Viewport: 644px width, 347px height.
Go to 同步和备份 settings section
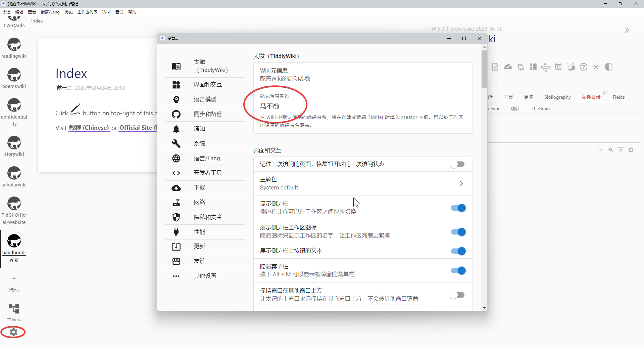tap(205, 114)
